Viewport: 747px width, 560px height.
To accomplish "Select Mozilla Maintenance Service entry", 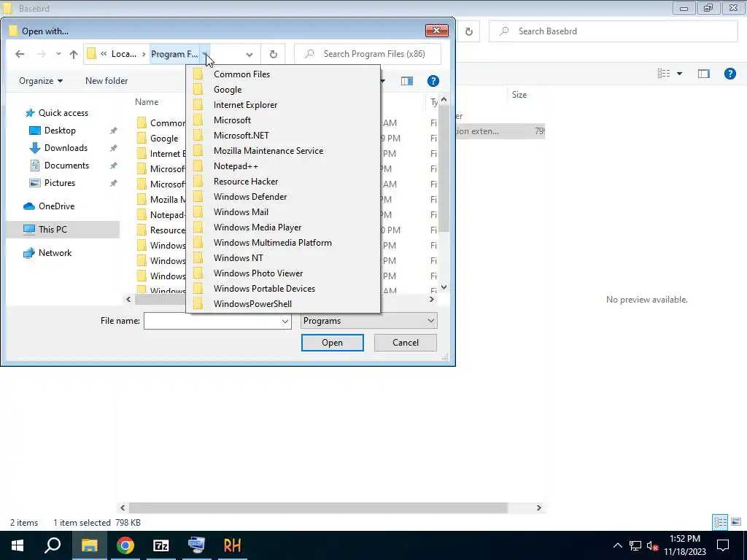I will point(283,150).
